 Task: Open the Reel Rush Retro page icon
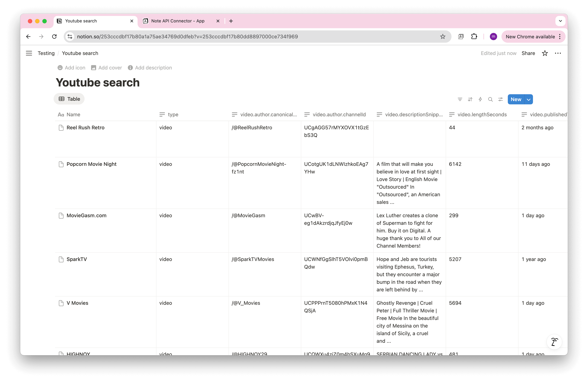(x=61, y=128)
